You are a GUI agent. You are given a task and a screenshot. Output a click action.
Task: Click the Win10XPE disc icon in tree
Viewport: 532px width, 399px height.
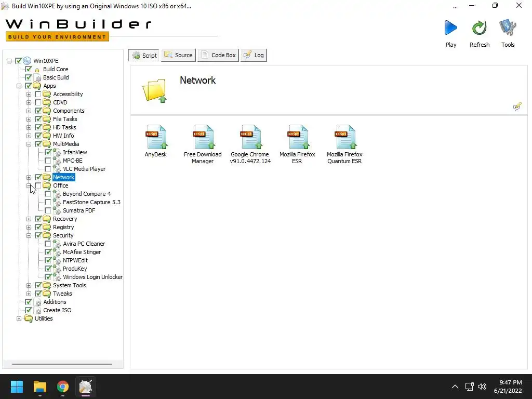[27, 61]
